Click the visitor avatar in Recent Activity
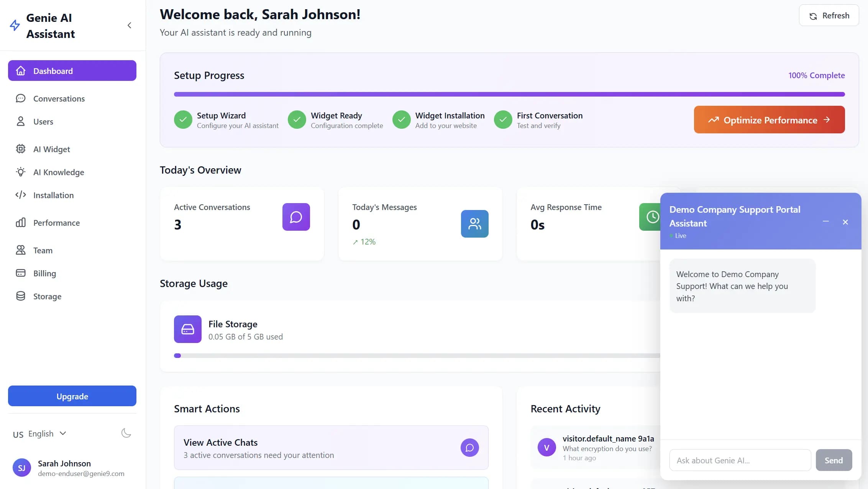Viewport: 868px width, 489px height. point(546,447)
